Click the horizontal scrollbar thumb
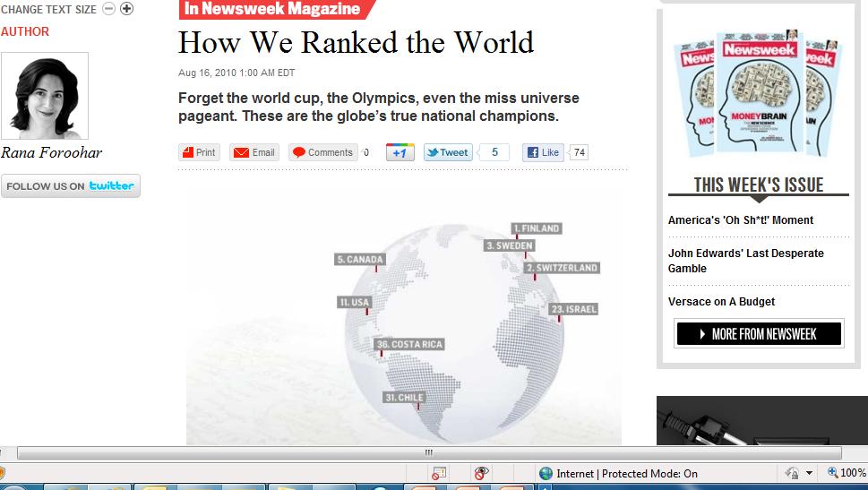 [x=429, y=453]
